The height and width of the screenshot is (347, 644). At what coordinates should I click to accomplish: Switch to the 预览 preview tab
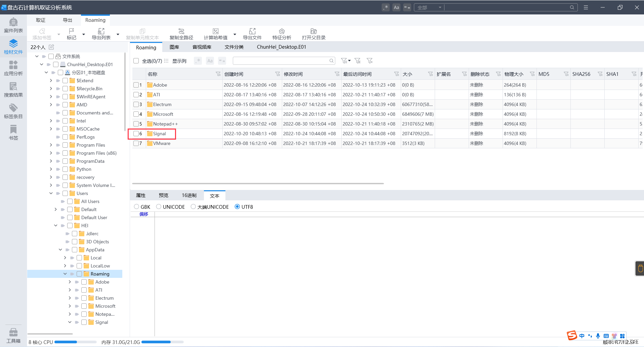point(164,195)
